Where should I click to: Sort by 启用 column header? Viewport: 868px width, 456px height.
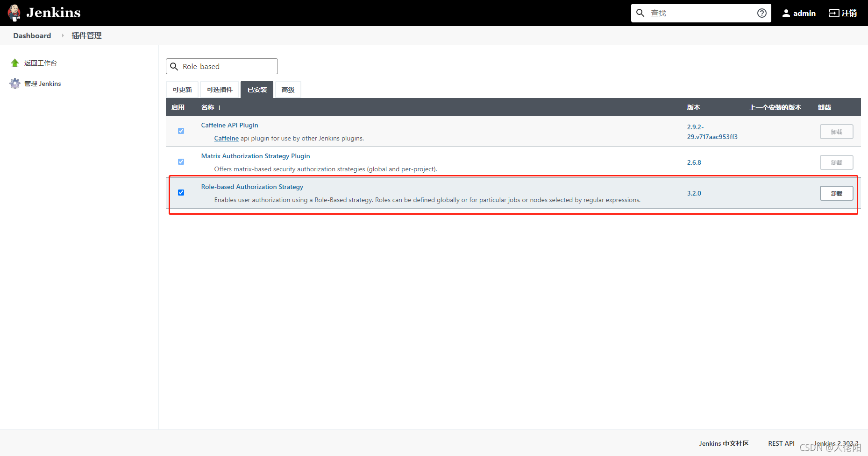(178, 107)
